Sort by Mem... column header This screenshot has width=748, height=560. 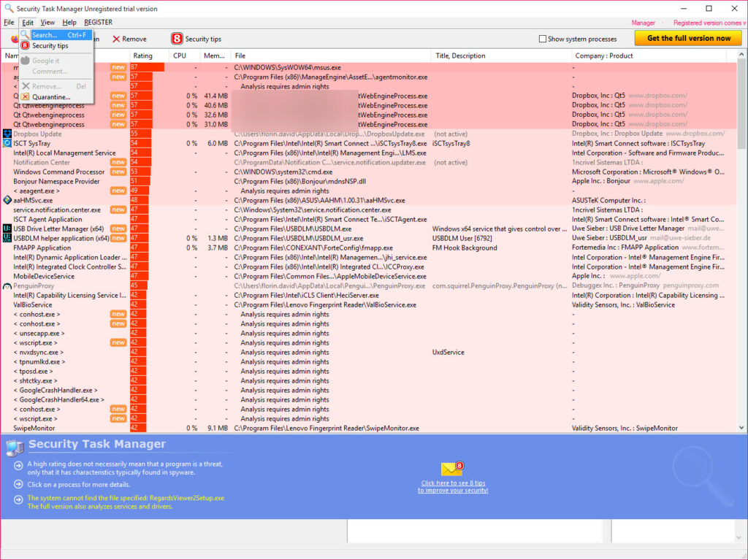(214, 55)
